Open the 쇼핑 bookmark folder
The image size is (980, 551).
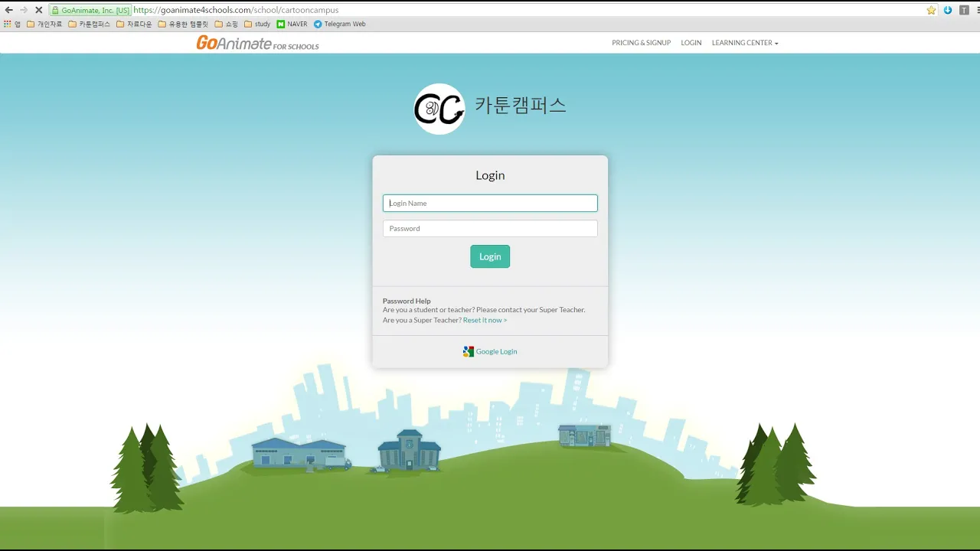(x=227, y=24)
